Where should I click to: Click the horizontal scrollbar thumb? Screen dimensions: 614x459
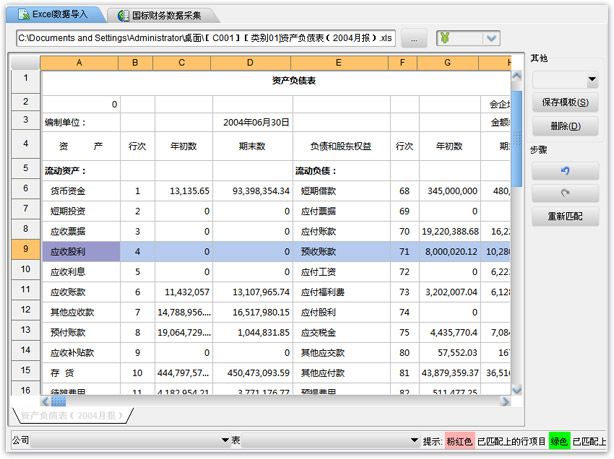pyautogui.click(x=59, y=401)
